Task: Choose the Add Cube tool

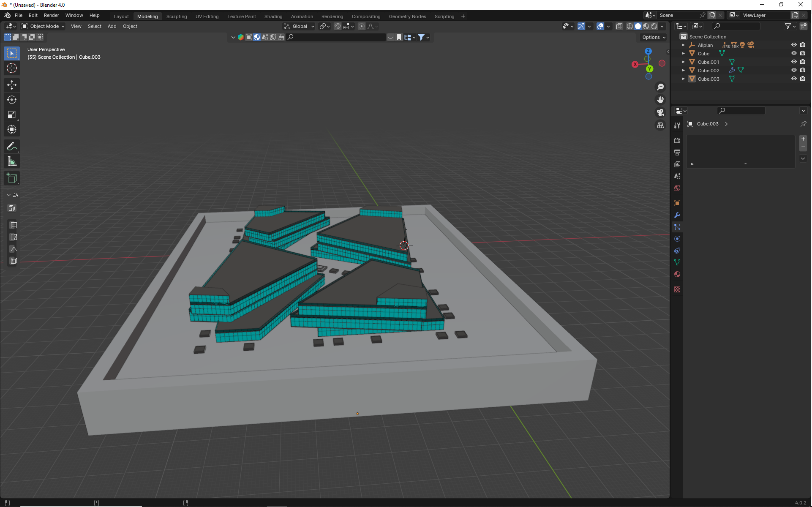Action: click(12, 178)
